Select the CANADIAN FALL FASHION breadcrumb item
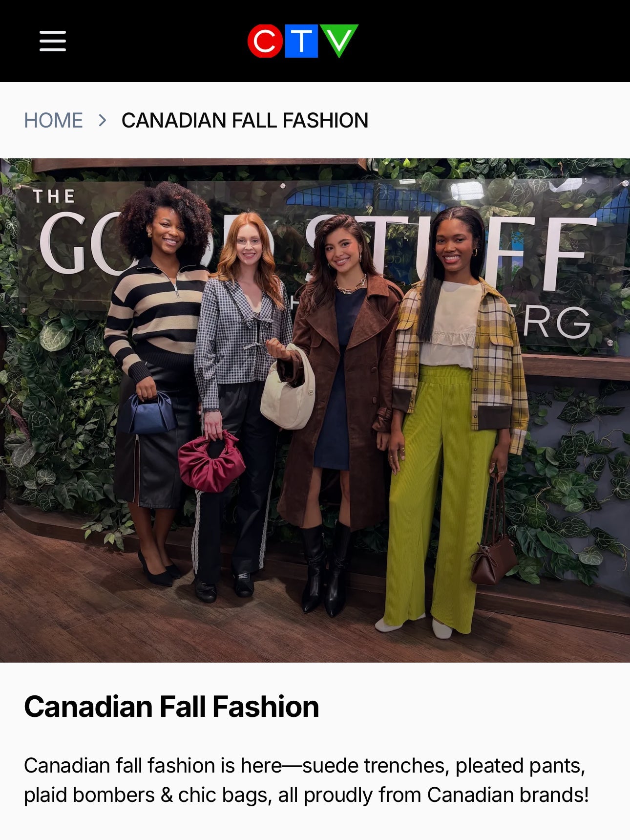The height and width of the screenshot is (840, 630). [x=245, y=120]
